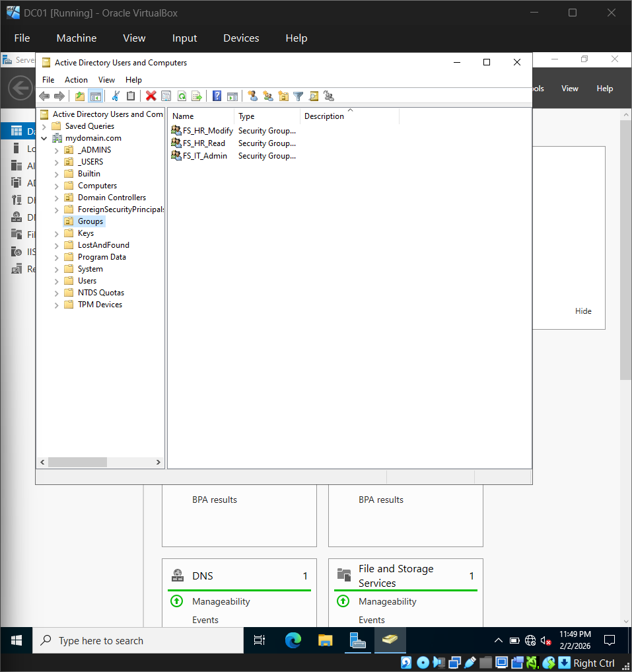Open View menu in Active Directory window
The height and width of the screenshot is (672, 632).
coord(106,80)
